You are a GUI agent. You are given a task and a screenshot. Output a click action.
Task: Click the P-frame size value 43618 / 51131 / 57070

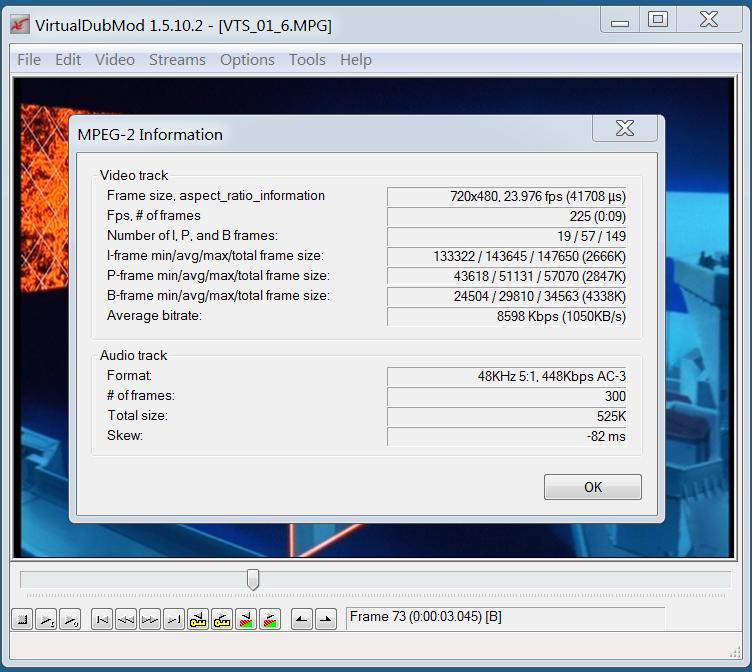506,276
